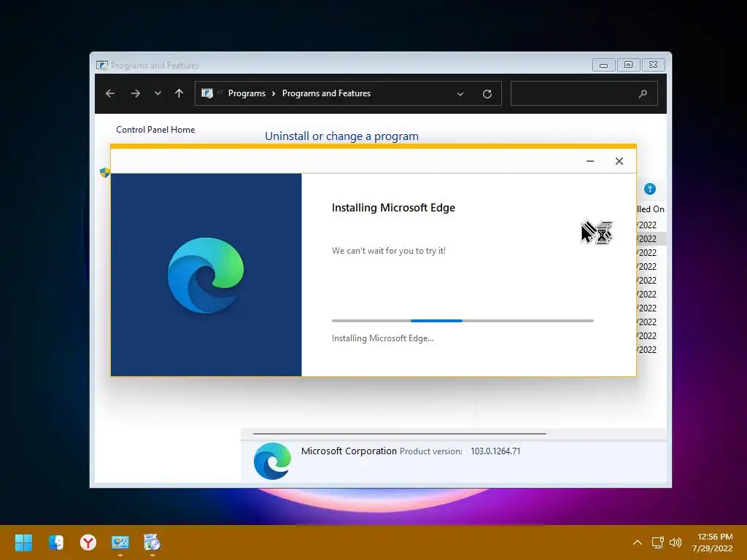The image size is (747, 560).
Task: Click Programs in the address breadcrumb
Action: (x=247, y=93)
